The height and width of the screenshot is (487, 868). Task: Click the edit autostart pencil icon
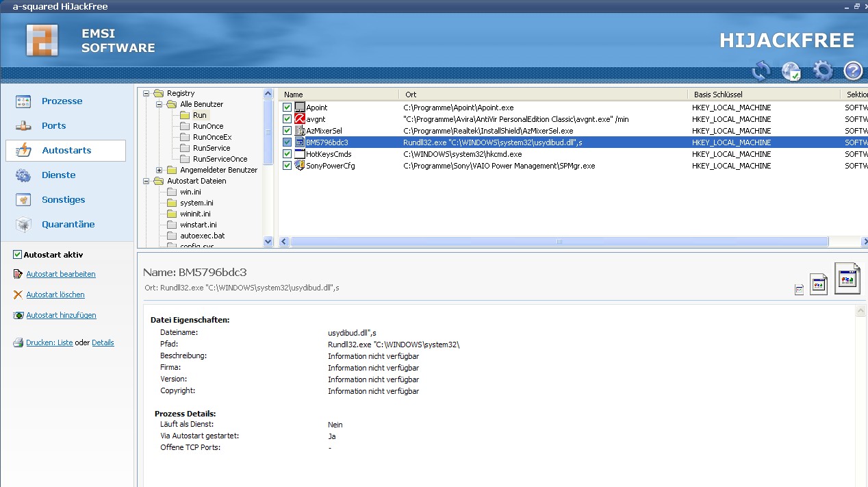tap(18, 274)
